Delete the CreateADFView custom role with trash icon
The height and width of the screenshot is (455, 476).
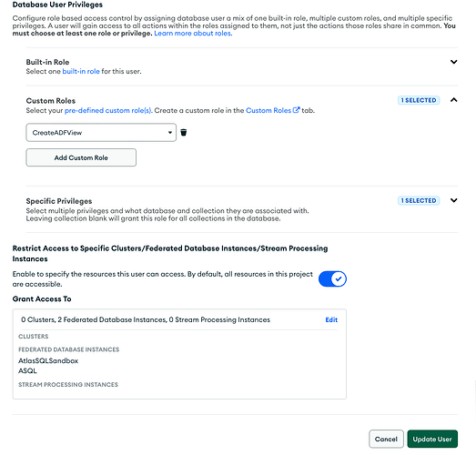click(x=183, y=132)
